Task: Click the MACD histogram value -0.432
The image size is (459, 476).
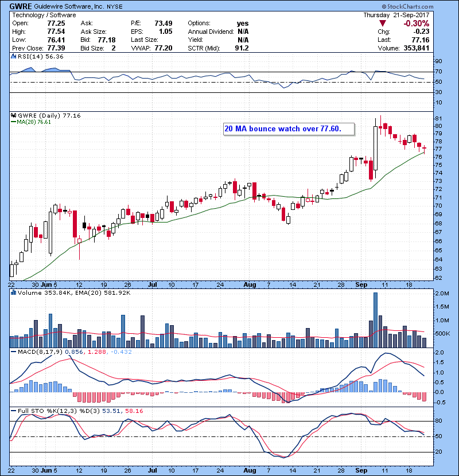Action: (121, 352)
